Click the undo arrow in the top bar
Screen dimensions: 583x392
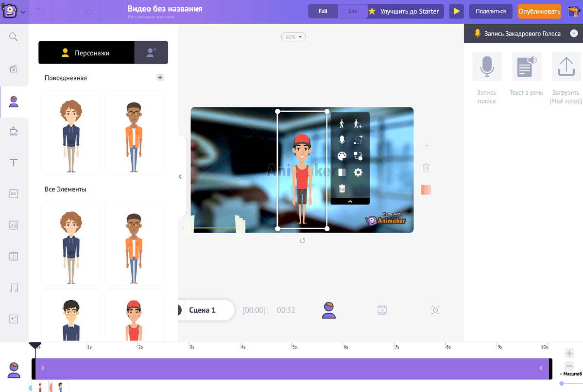click(41, 11)
